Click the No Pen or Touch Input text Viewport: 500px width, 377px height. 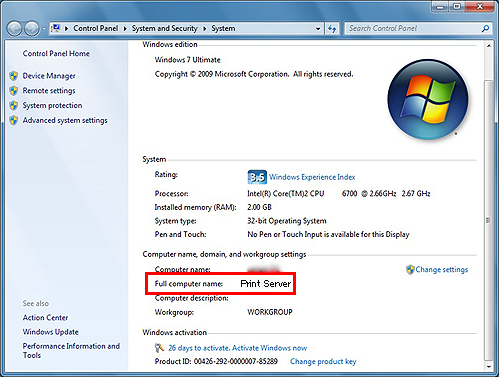(x=328, y=235)
